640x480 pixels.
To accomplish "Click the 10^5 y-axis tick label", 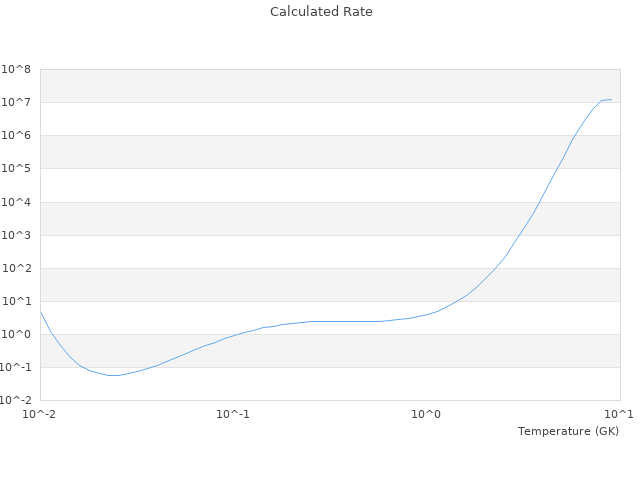I will tap(16, 168).
